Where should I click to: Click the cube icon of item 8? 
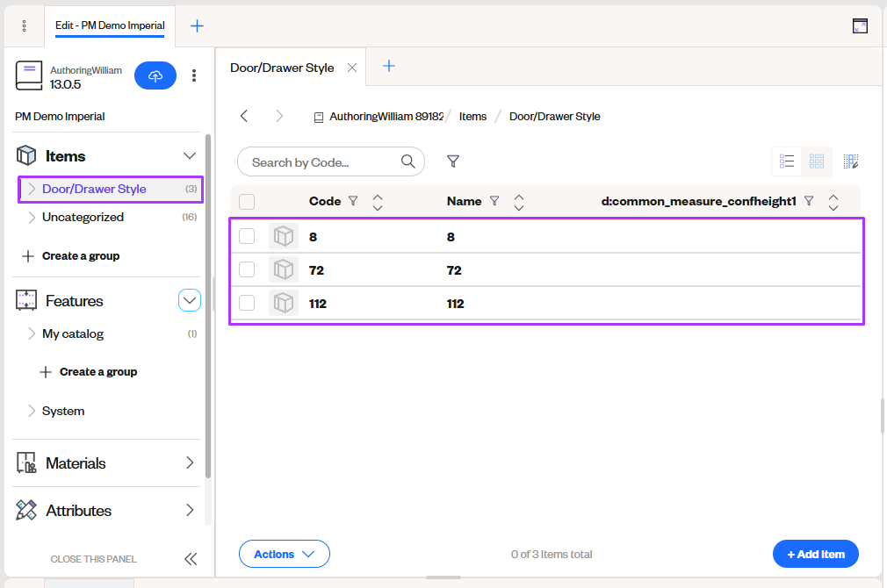tap(284, 236)
